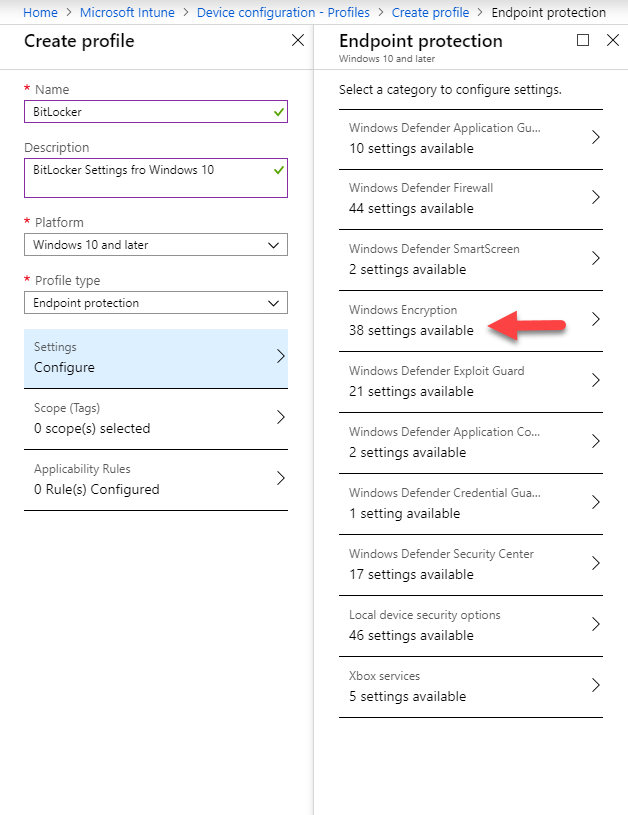The image size is (628, 815).
Task: Open Windows Encryption settings category
Action: 470,320
